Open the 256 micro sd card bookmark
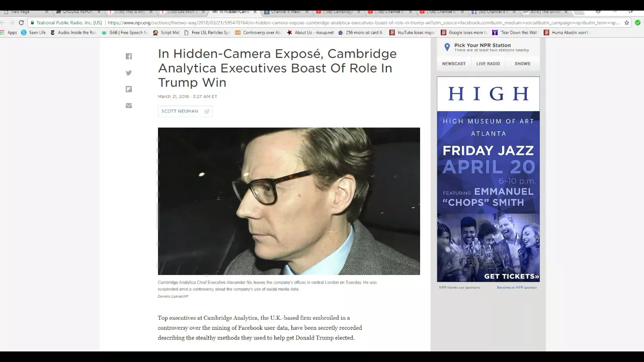The image size is (644, 362). click(361, 33)
